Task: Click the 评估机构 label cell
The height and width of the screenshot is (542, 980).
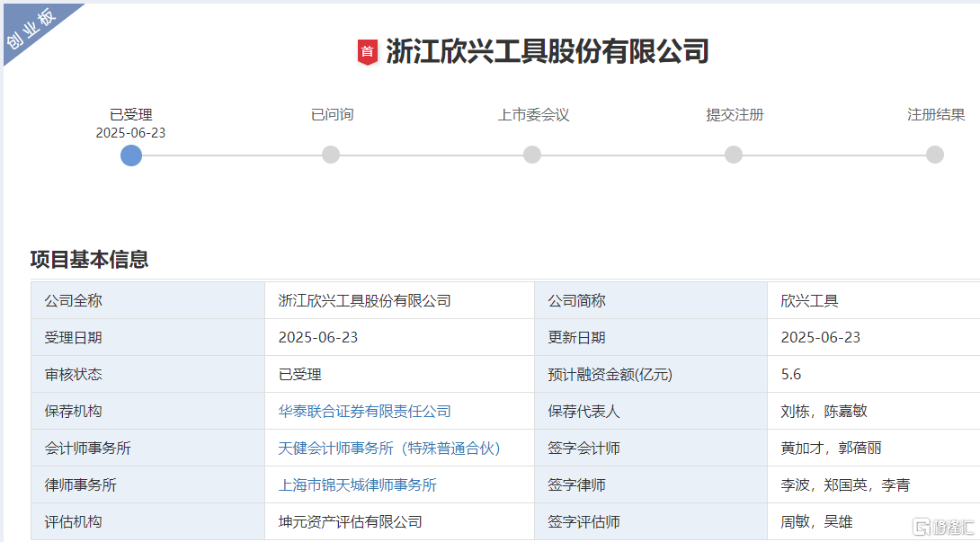Action: tap(148, 522)
